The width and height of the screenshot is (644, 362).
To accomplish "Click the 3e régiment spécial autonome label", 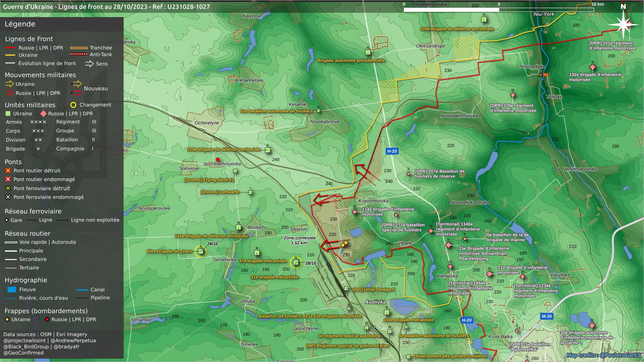I will click(350, 336).
